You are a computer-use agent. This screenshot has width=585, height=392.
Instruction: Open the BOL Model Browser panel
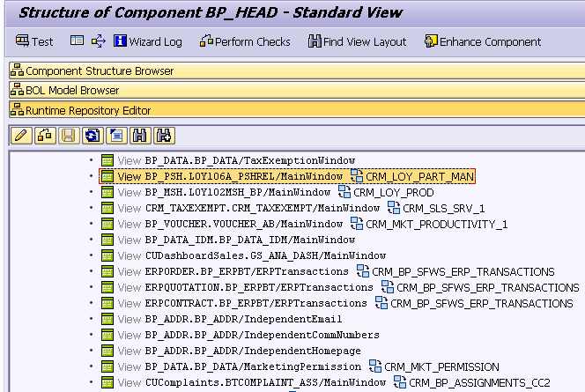pyautogui.click(x=297, y=90)
